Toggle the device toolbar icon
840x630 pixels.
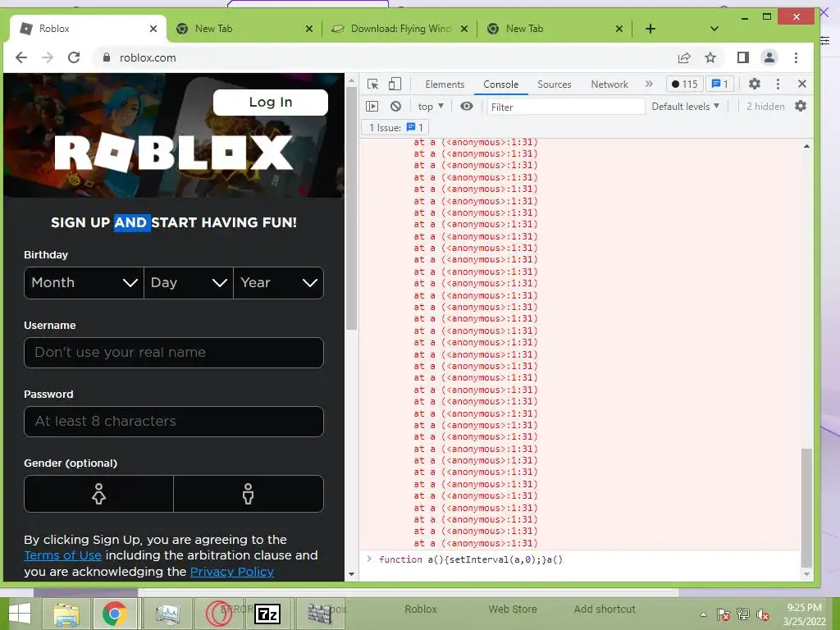[395, 84]
